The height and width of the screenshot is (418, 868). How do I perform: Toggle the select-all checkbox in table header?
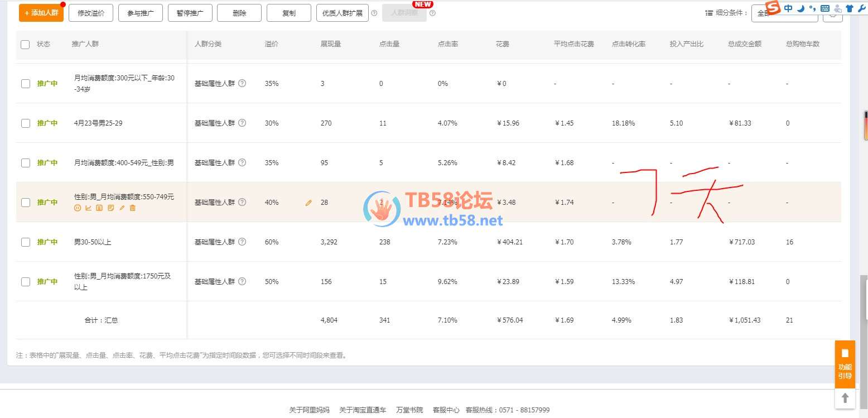[x=25, y=44]
